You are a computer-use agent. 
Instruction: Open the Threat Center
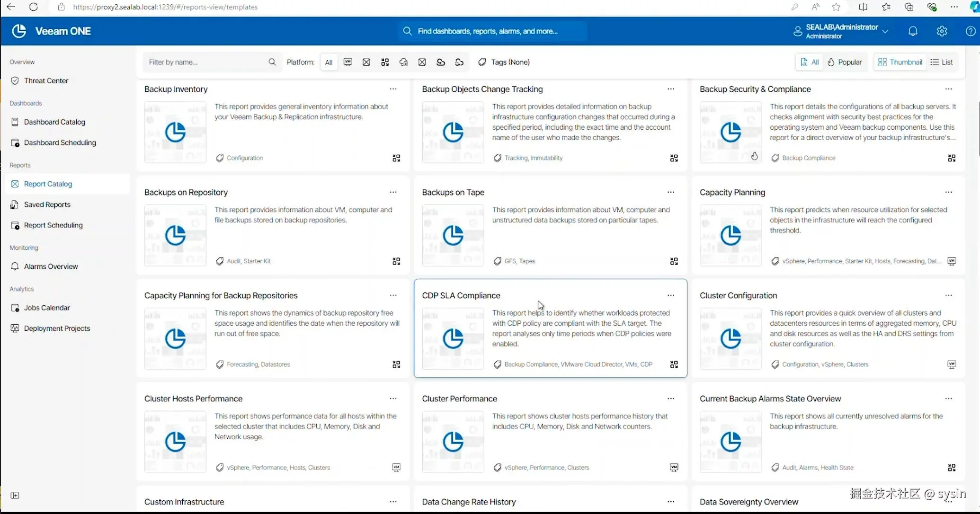click(x=45, y=80)
